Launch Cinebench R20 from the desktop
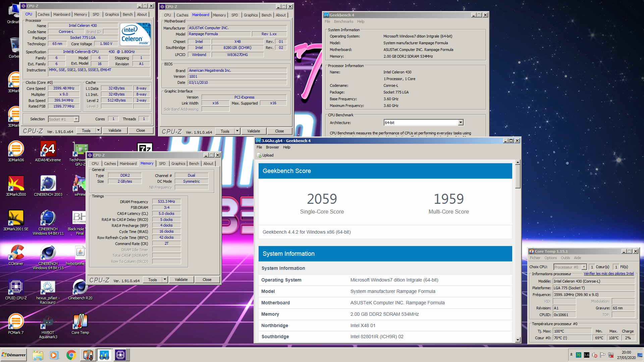Viewport: 644px width, 362px height. click(80, 290)
